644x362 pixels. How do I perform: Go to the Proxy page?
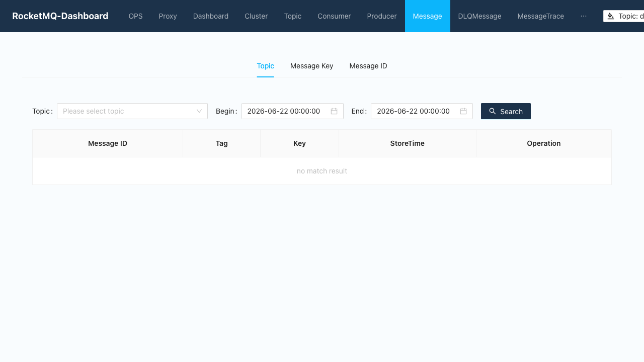pyautogui.click(x=168, y=16)
